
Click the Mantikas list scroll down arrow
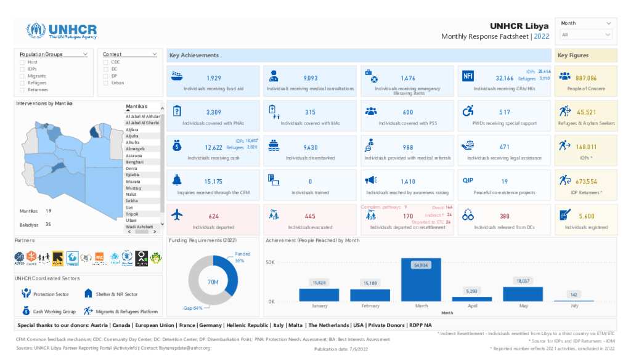162,224
